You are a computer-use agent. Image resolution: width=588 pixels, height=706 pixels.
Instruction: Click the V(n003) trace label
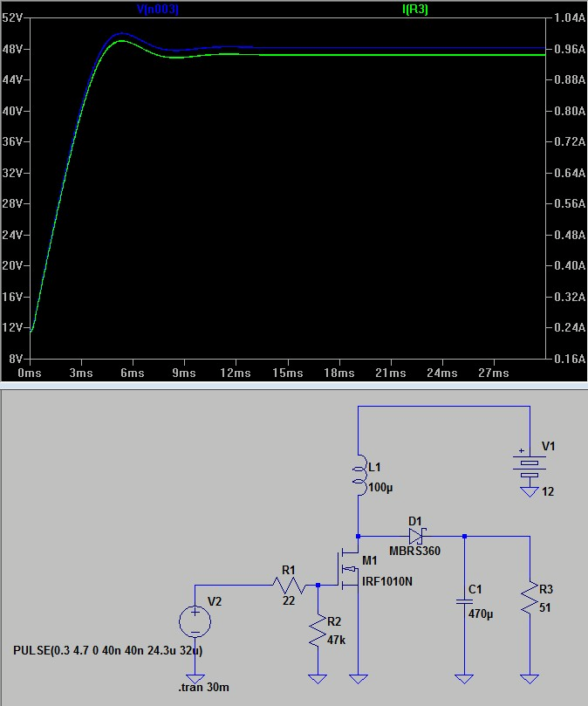point(158,10)
